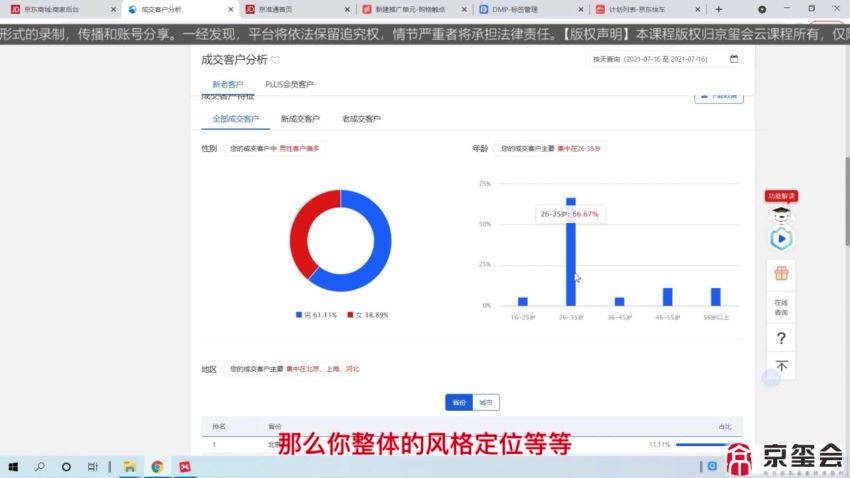Toggle to 城市 view in region section

(485, 402)
